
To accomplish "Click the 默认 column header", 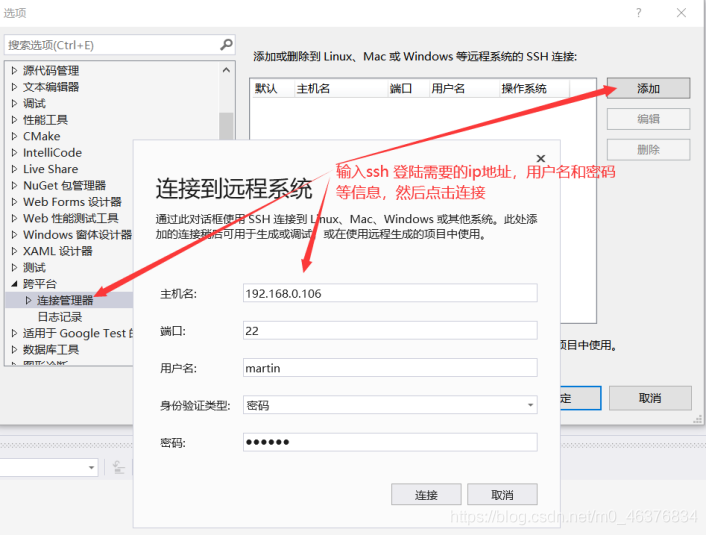I will pos(271,88).
